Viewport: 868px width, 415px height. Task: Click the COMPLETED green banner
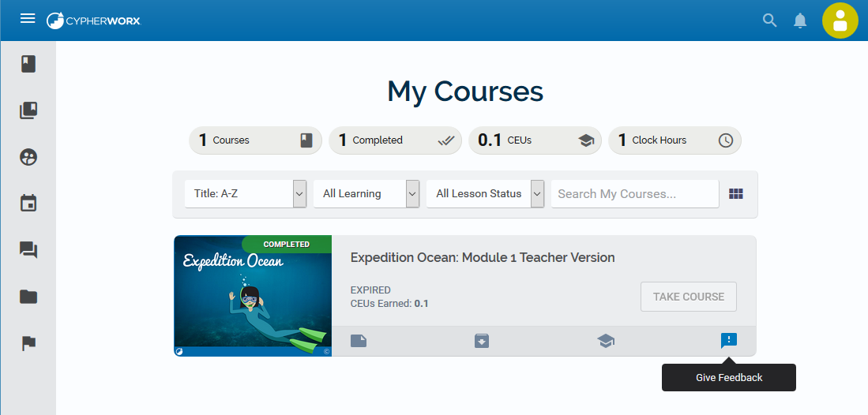tap(287, 244)
